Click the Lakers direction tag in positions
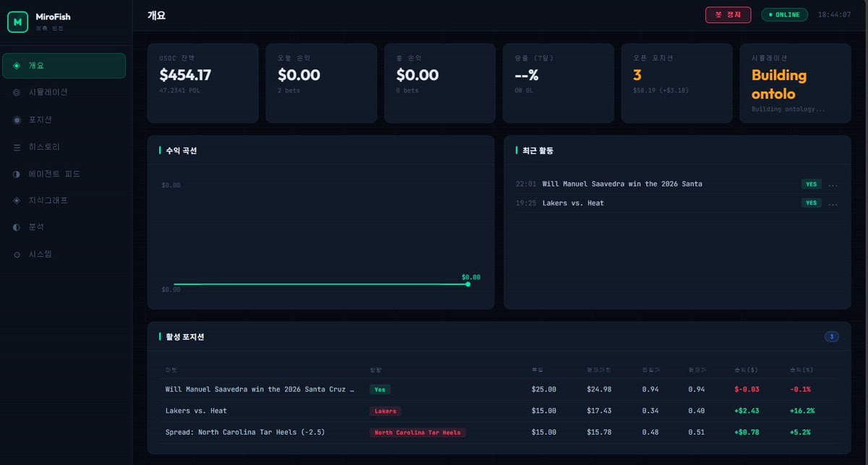 point(385,411)
